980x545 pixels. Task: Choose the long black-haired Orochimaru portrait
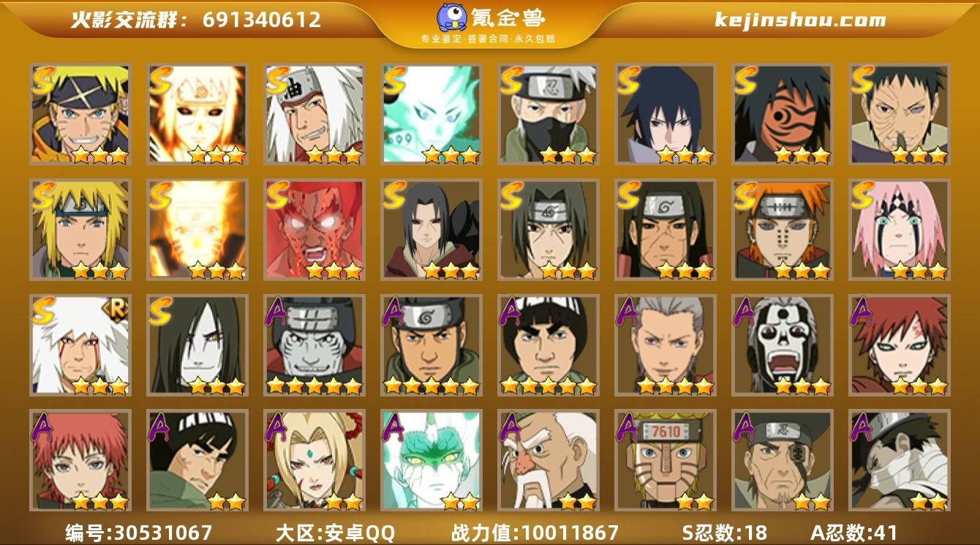pyautogui.click(x=197, y=345)
